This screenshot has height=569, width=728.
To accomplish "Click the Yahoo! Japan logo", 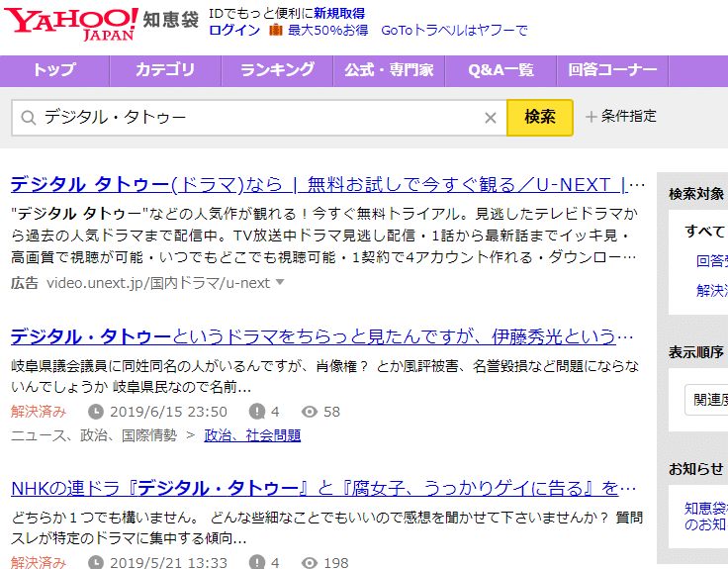I will pyautogui.click(x=71, y=24).
